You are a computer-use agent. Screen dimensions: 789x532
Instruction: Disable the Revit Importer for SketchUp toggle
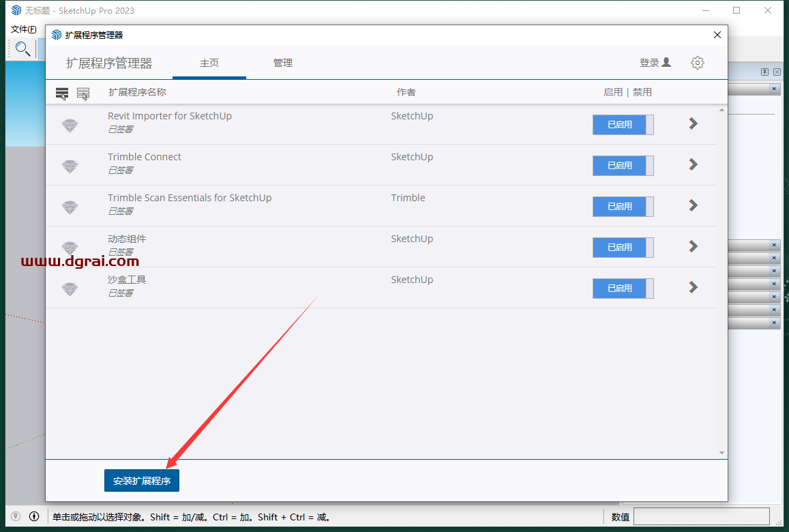click(x=623, y=125)
